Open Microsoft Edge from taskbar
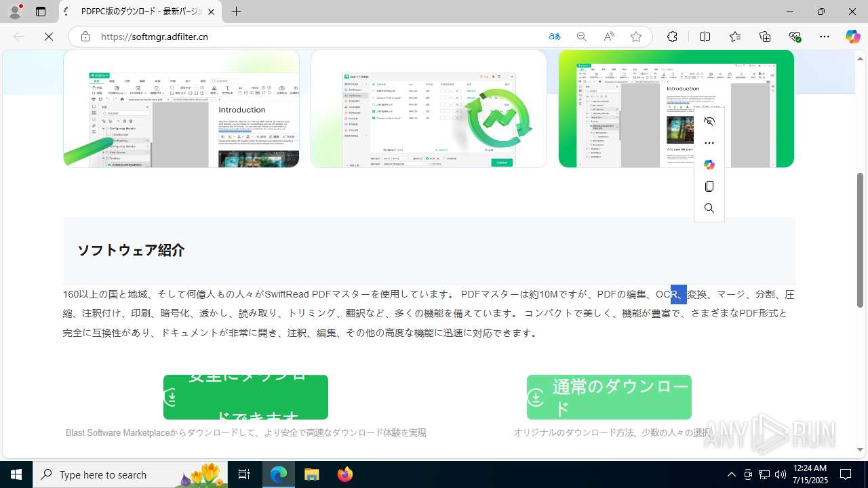The width and height of the screenshot is (868, 488). 279,474
